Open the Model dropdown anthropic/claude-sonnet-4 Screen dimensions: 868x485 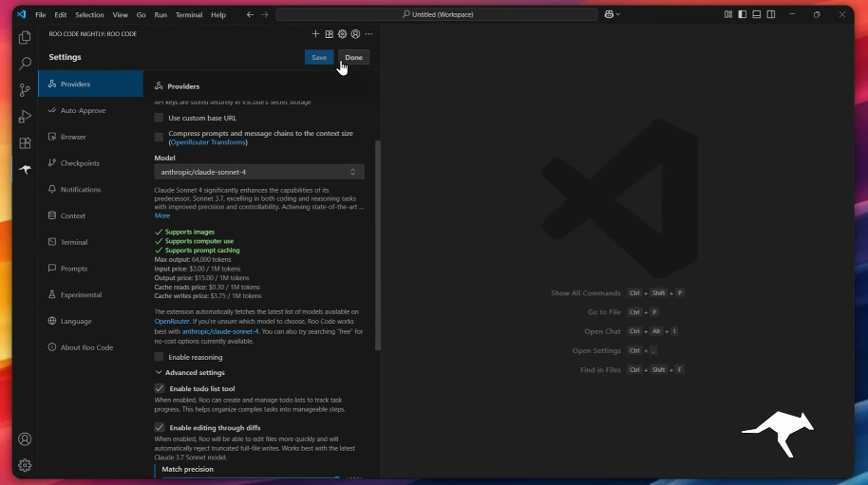coord(258,172)
